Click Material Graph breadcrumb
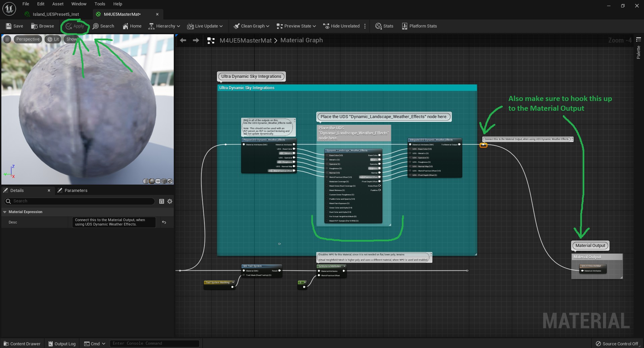This screenshot has width=644, height=348. (x=302, y=40)
